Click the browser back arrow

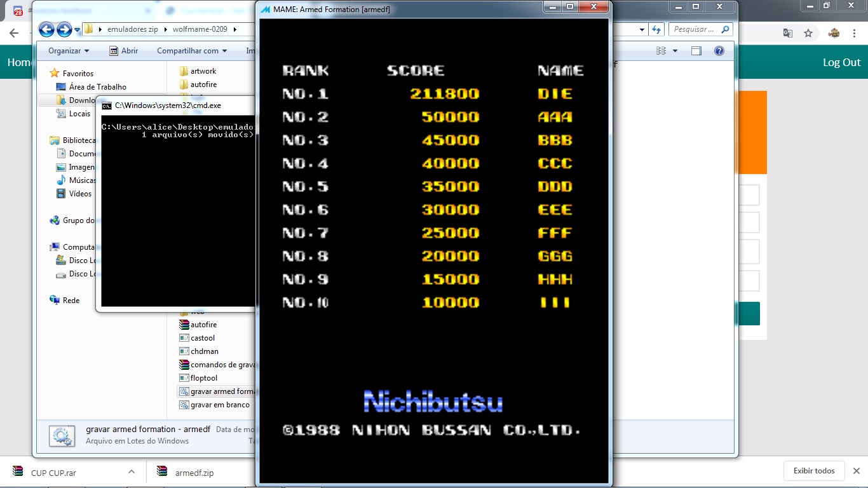tap(14, 33)
